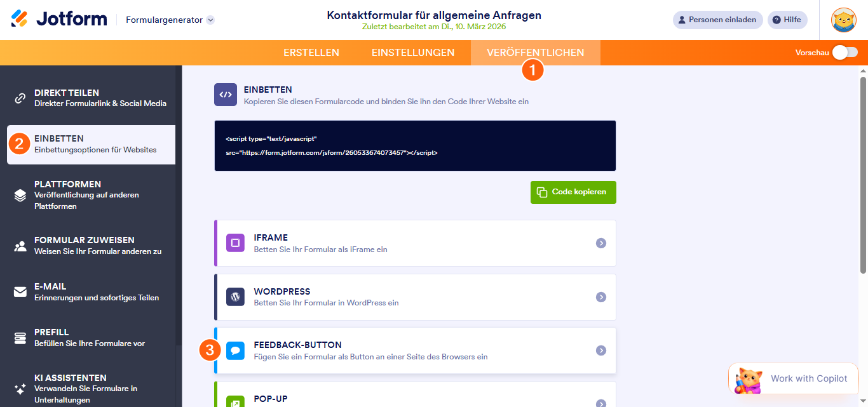Switch to the ERSTELLEN tab
Image resolution: width=868 pixels, height=407 pixels.
pyautogui.click(x=311, y=53)
